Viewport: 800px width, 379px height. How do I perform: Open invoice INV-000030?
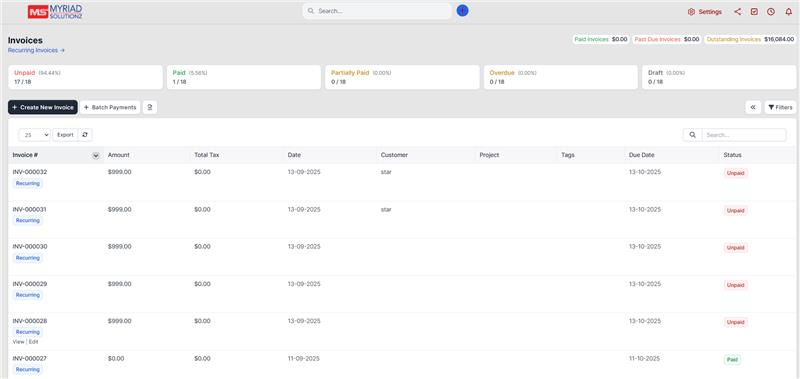[30, 246]
